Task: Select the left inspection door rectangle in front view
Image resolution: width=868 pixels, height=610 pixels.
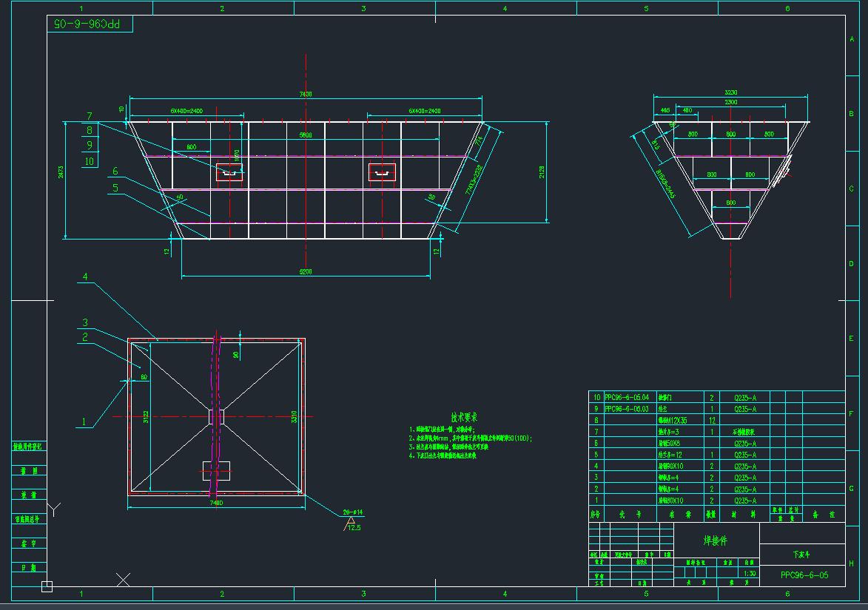Action: 229,172
